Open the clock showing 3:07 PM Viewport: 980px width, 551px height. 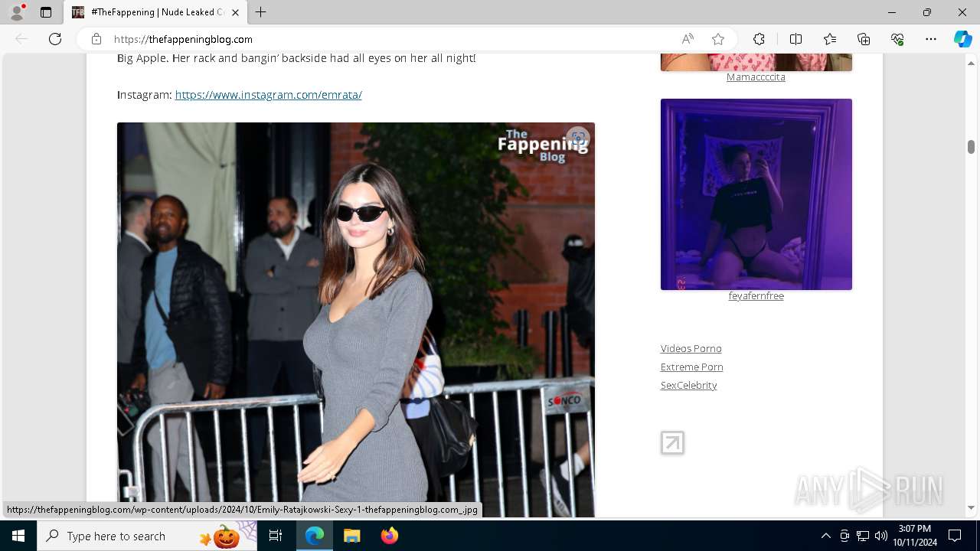[x=914, y=536]
